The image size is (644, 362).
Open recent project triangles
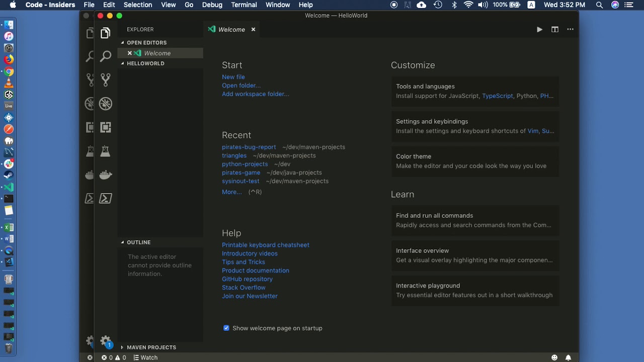[x=234, y=156]
